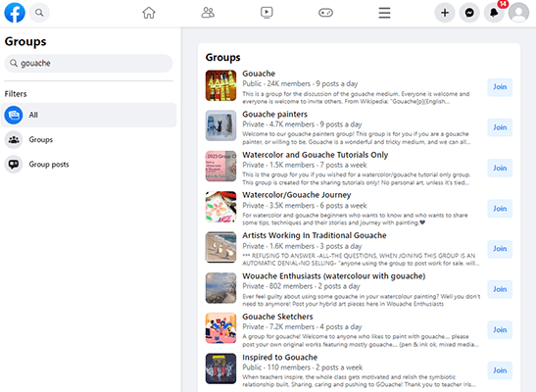536x392 pixels.
Task: Join Artists Working In Traditional Gouache
Action: tap(500, 249)
